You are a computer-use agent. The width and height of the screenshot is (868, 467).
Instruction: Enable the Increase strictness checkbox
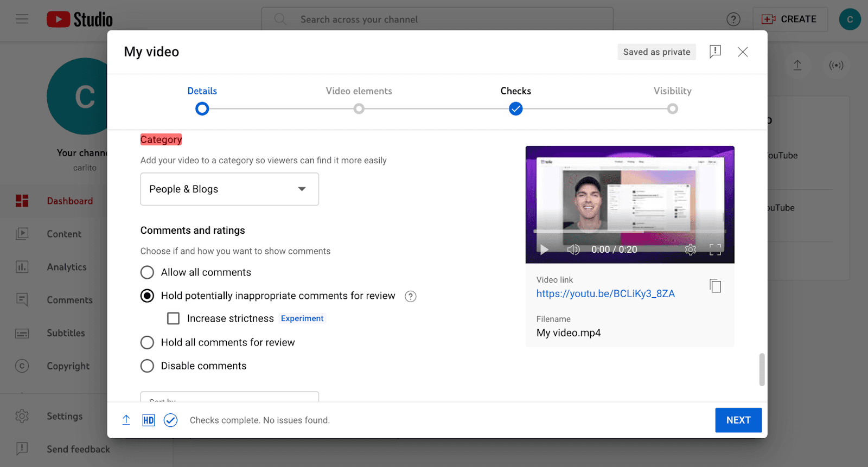point(174,318)
